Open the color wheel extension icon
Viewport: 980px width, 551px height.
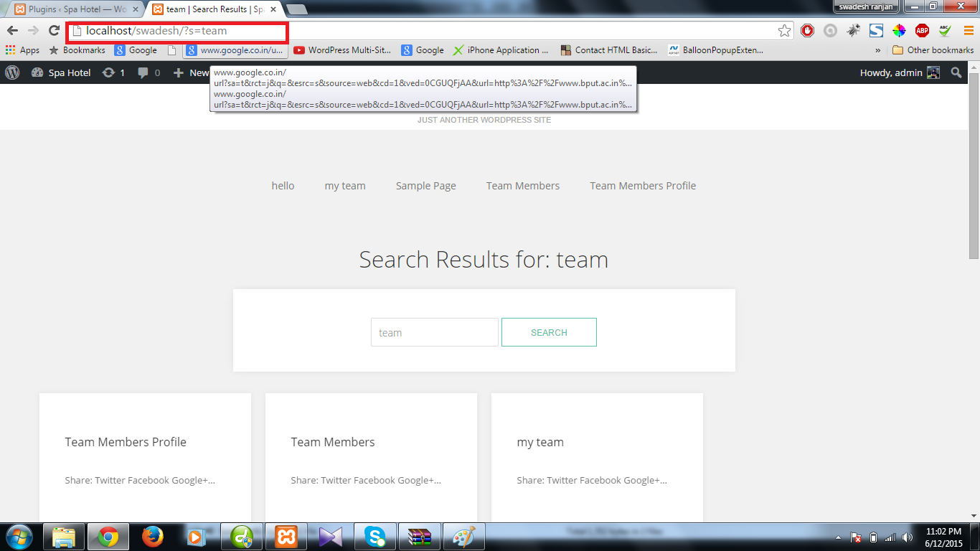899,30
